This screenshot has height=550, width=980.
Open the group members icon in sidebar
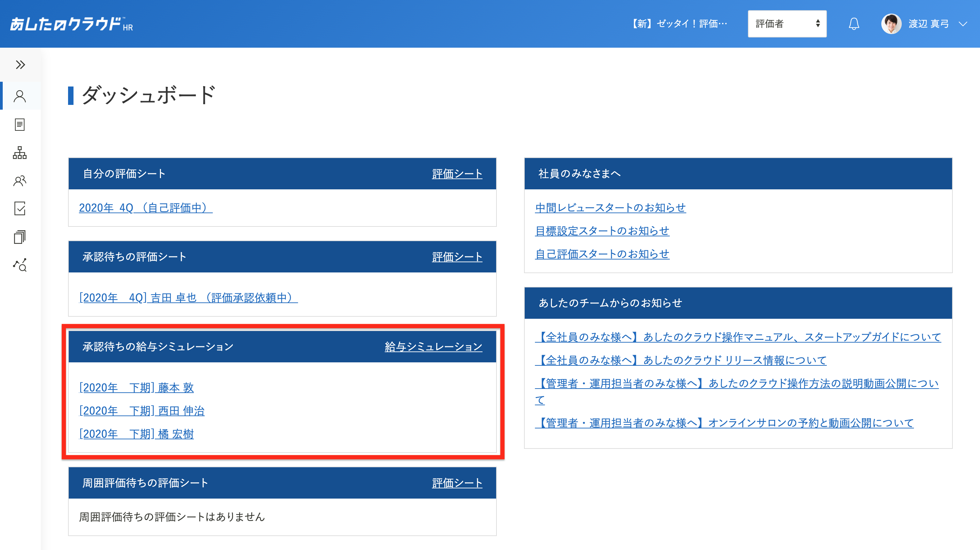[20, 180]
